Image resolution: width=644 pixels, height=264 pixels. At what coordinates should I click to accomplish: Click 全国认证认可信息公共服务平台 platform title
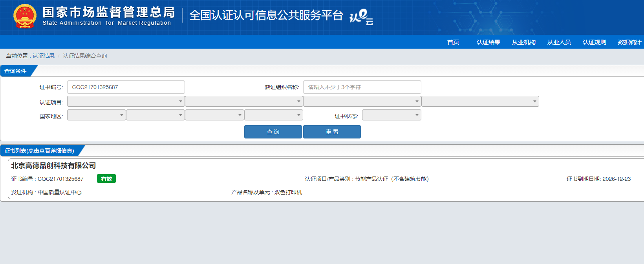click(x=266, y=15)
